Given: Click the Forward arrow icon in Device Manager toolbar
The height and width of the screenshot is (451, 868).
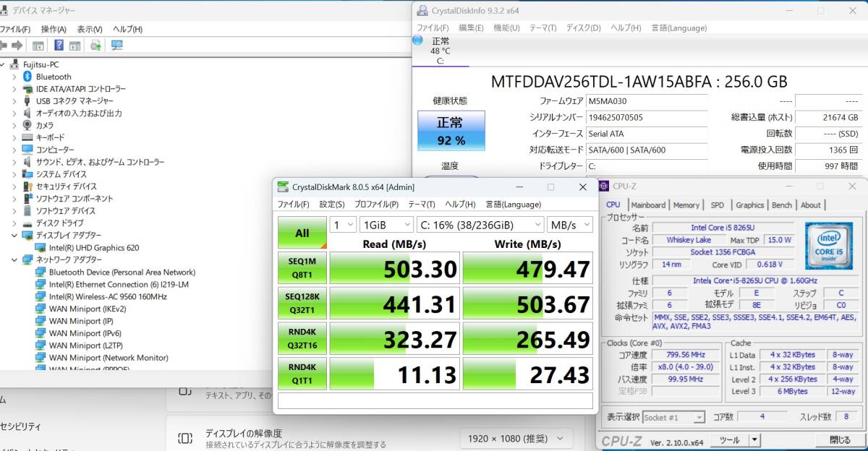Looking at the screenshot, I should click(17, 45).
